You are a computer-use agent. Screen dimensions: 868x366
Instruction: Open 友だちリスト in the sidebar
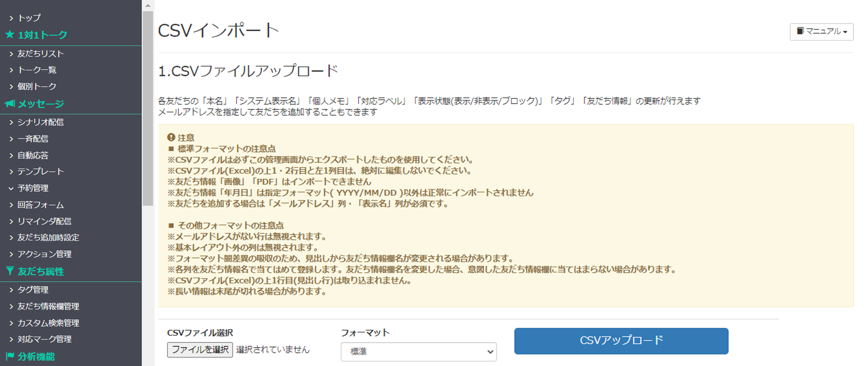40,54
